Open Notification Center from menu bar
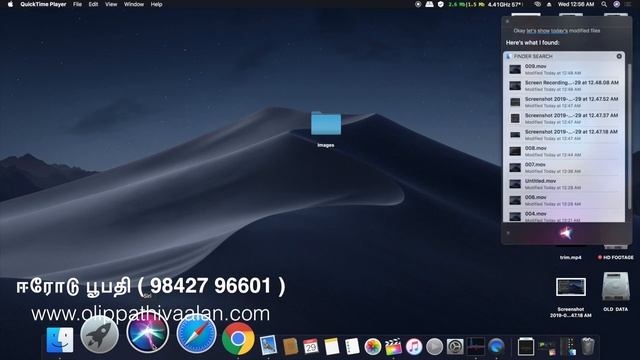 (x=629, y=4)
